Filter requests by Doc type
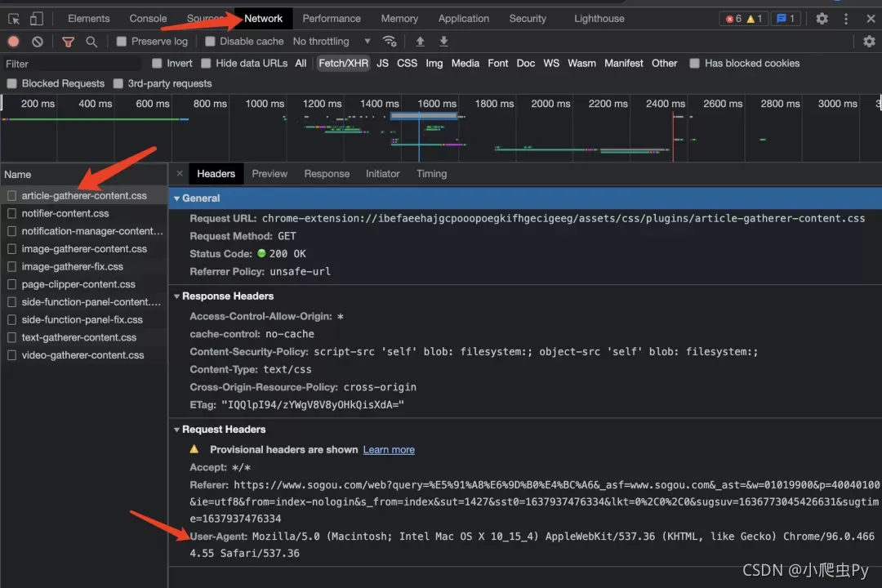This screenshot has width=882, height=588. 526,63
